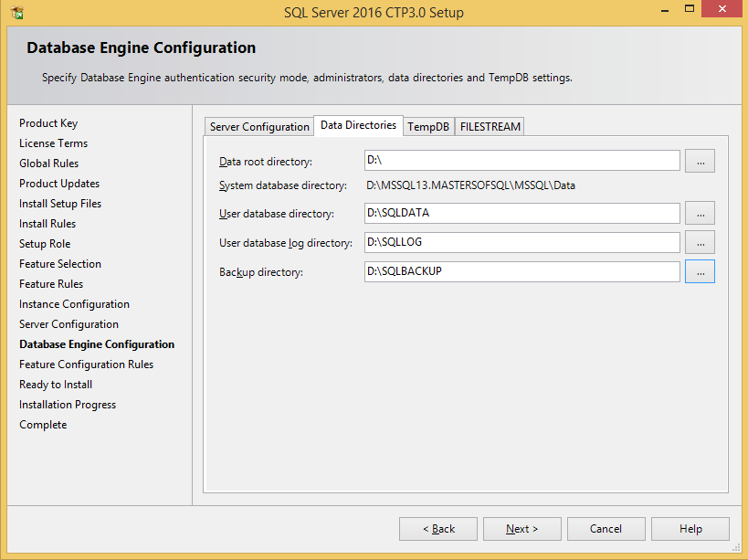Click the Data root directory label

(x=266, y=162)
